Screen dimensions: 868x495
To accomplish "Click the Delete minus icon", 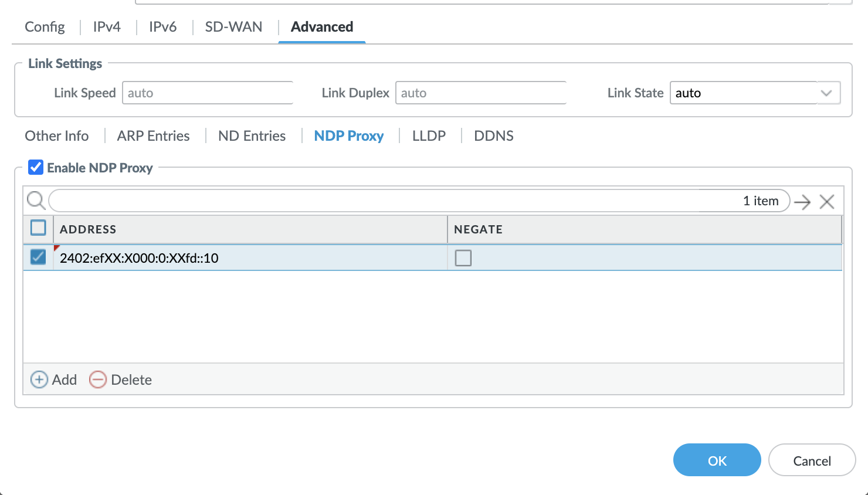I will click(x=98, y=380).
